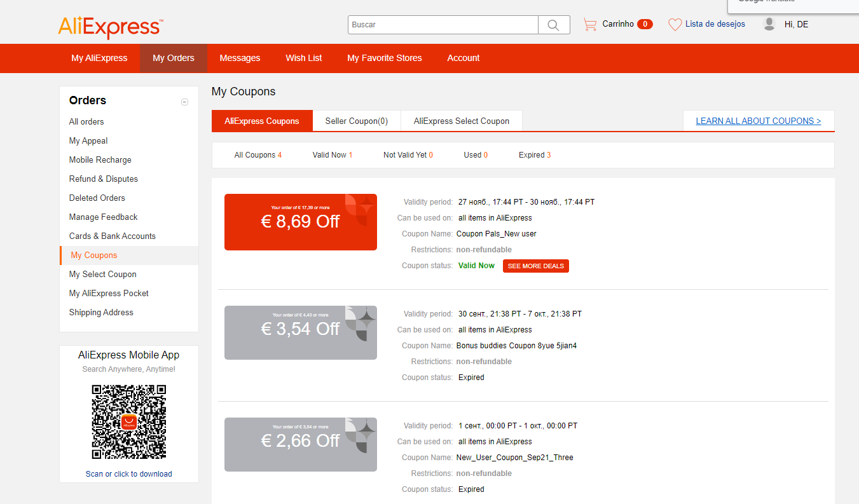Go to Messages menu
Image resolution: width=859 pixels, height=504 pixels.
pyautogui.click(x=240, y=58)
